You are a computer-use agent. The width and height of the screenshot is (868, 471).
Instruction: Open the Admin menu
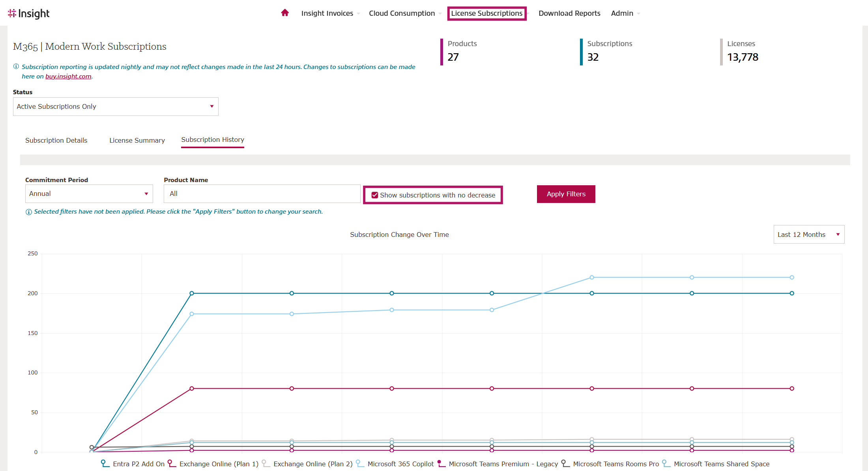pos(622,13)
